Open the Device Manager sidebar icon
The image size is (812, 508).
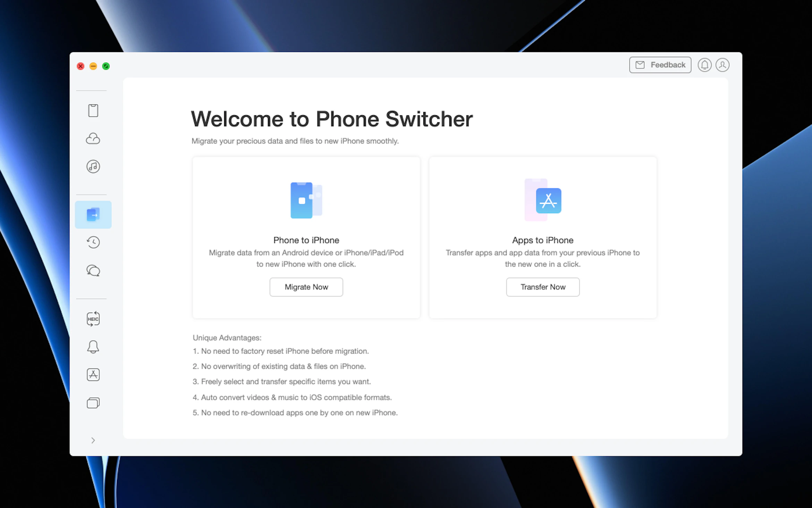(x=93, y=110)
